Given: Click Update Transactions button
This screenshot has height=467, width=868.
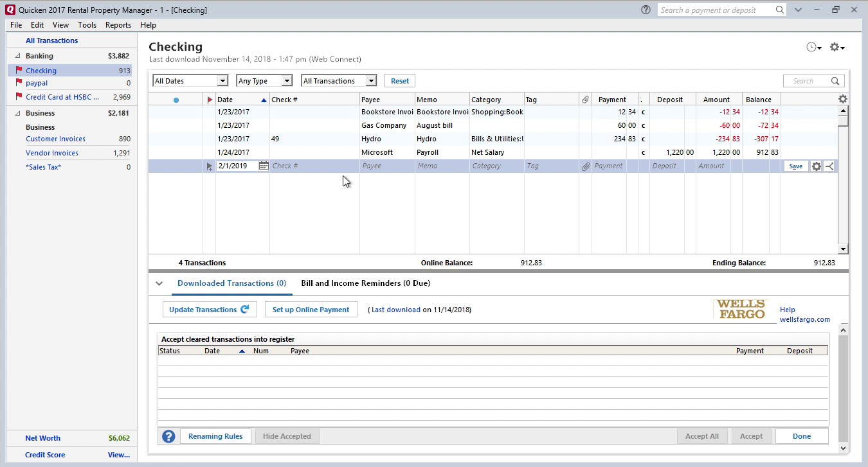Looking at the screenshot, I should [x=210, y=310].
